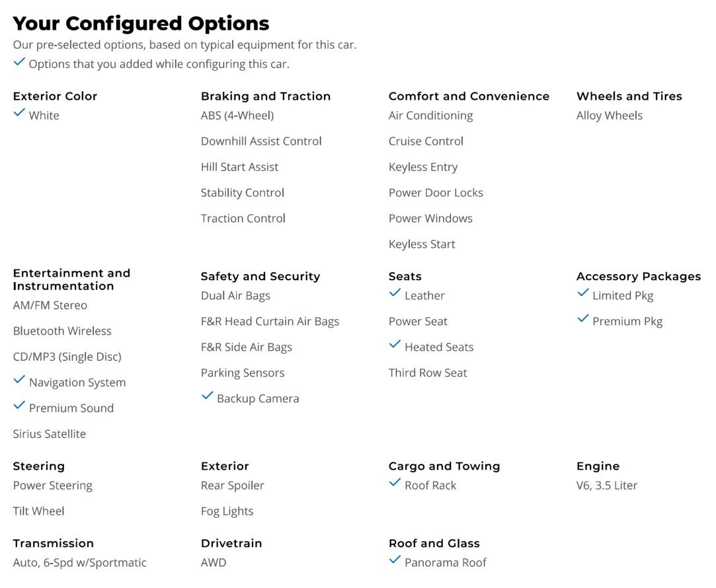Click the checkmark next to Heated Seats
The width and height of the screenshot is (716, 588).
click(x=395, y=344)
